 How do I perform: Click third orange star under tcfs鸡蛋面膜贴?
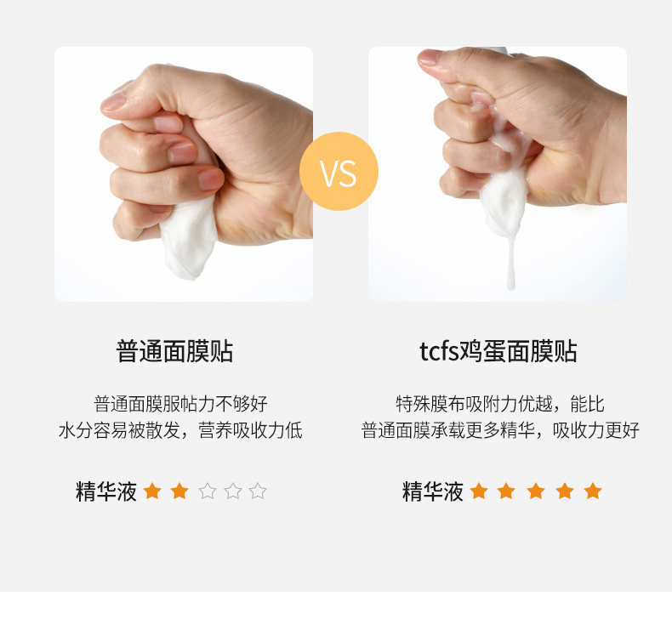[x=536, y=491]
